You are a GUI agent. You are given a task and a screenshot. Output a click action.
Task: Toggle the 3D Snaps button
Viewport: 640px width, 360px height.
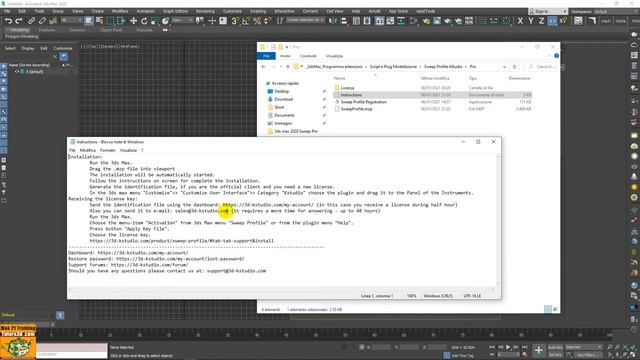[235, 21]
